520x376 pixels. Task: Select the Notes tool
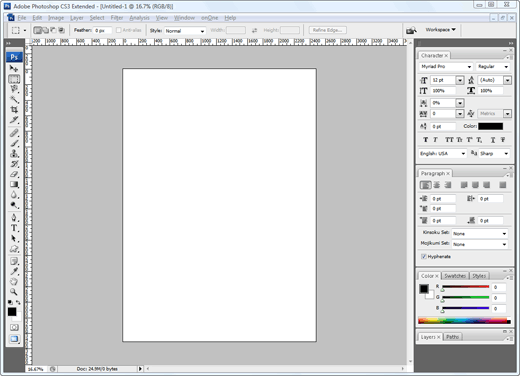click(14, 261)
